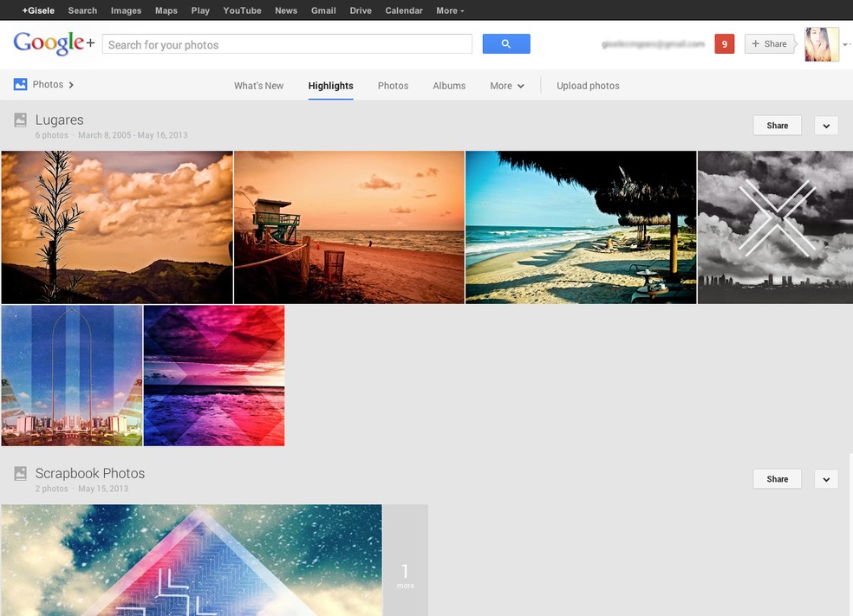The width and height of the screenshot is (853, 616).
Task: Click the Share icon next to your profile photo
Action: [x=770, y=42]
